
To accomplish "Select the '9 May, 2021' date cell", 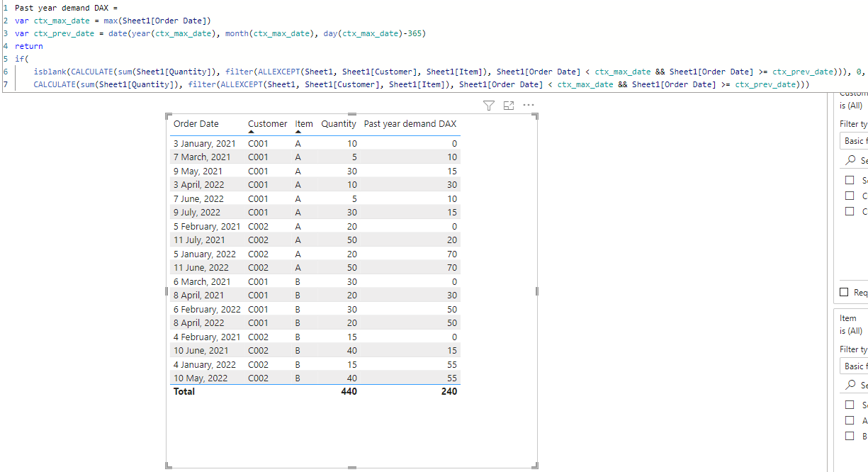I will (198, 171).
